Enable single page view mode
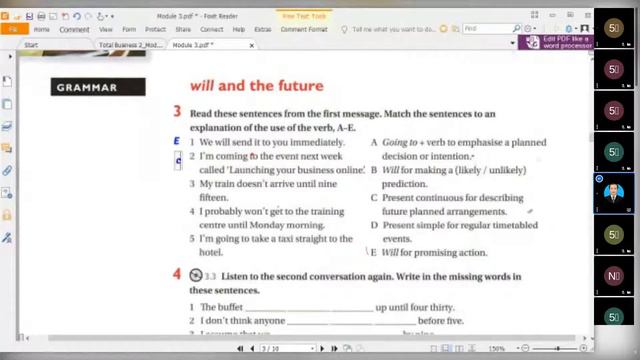Screen dimensions: 640x360 tap(434, 349)
